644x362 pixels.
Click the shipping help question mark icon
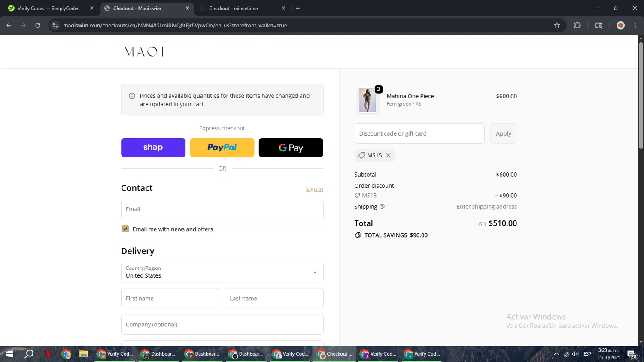click(x=382, y=207)
